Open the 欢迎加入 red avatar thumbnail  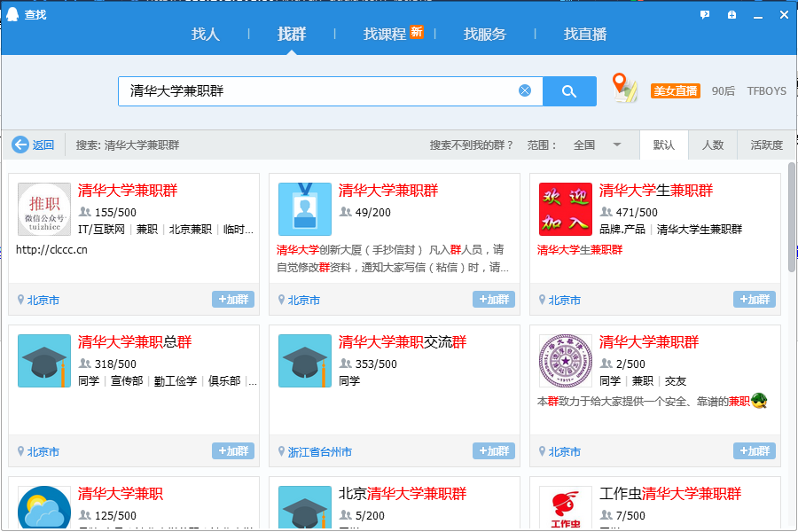[x=566, y=209]
